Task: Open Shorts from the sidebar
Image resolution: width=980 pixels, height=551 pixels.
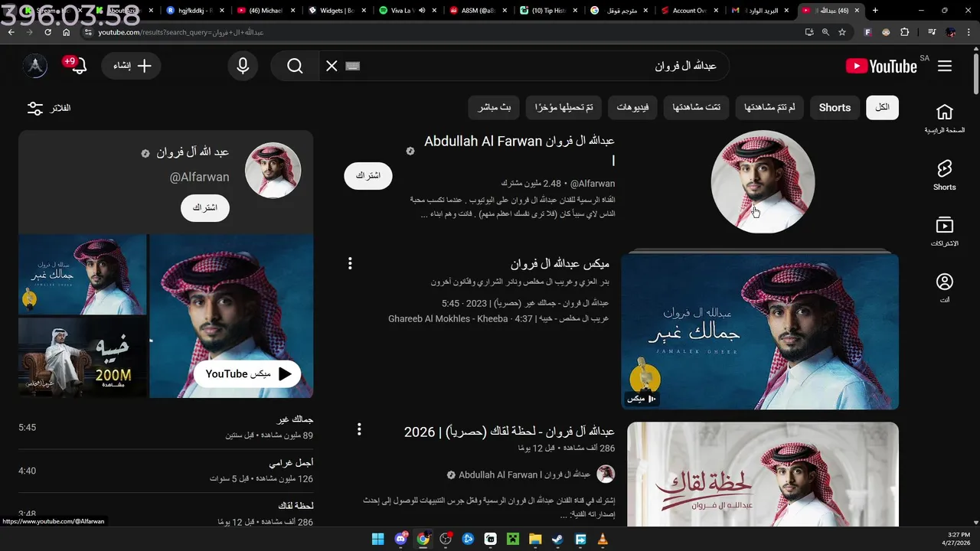Action: click(944, 175)
